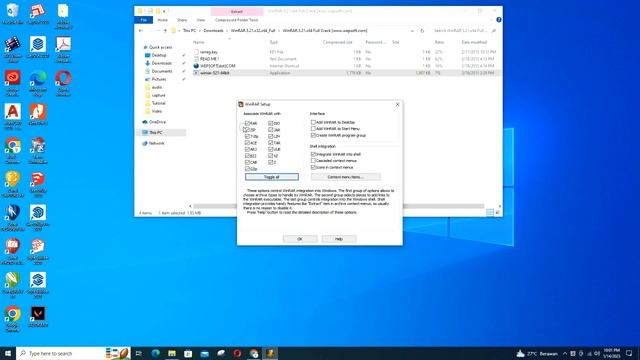
Task: Toggle the TAR association checkbox
Action: coord(271,143)
